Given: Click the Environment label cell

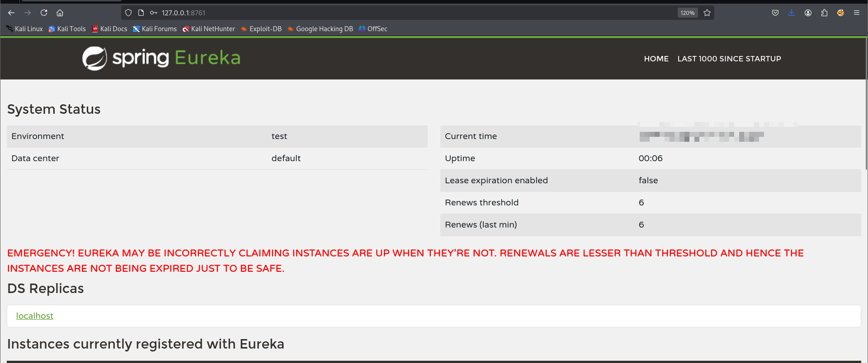Looking at the screenshot, I should [38, 136].
